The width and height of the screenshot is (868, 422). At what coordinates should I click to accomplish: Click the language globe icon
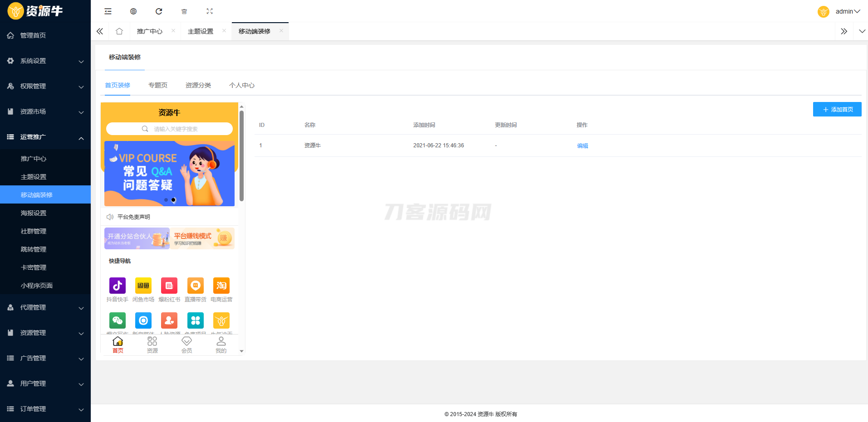tap(133, 11)
